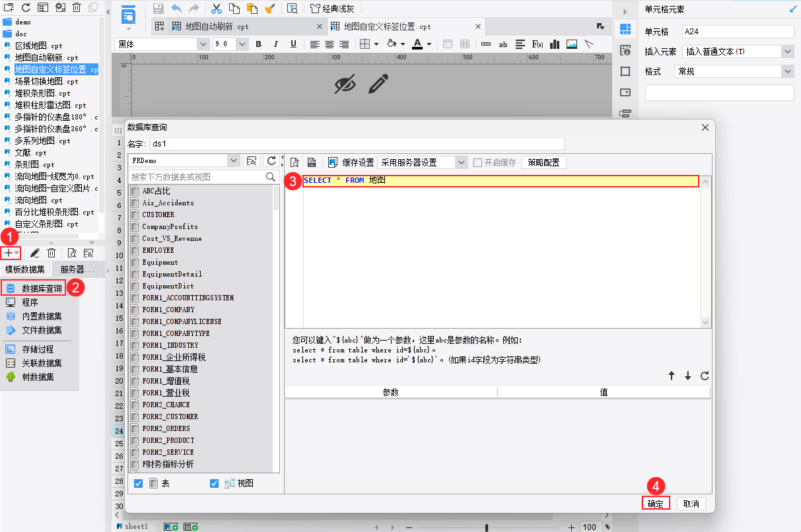
Task: Click the hidden-eye icon on the canvas
Action: [345, 84]
